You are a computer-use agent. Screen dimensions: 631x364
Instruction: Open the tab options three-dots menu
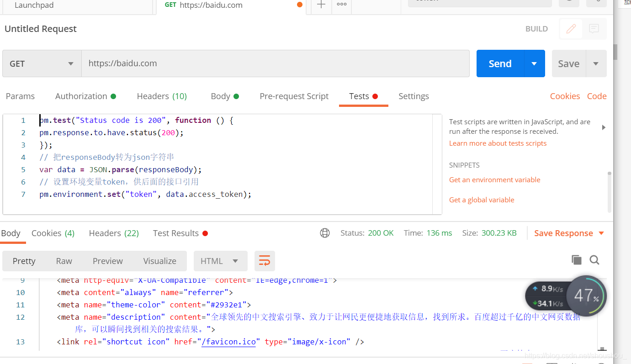coord(342,5)
